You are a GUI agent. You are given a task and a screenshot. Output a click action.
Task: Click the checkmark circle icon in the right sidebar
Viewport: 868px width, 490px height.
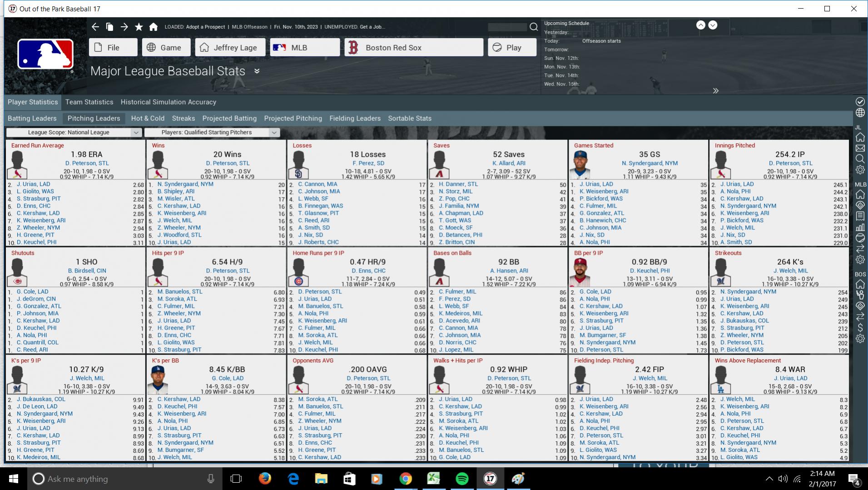[x=860, y=102]
